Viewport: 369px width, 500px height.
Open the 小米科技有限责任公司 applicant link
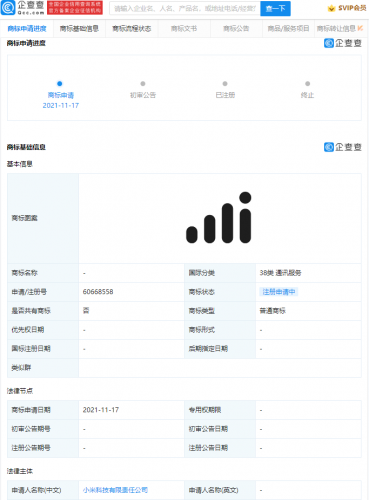115,490
